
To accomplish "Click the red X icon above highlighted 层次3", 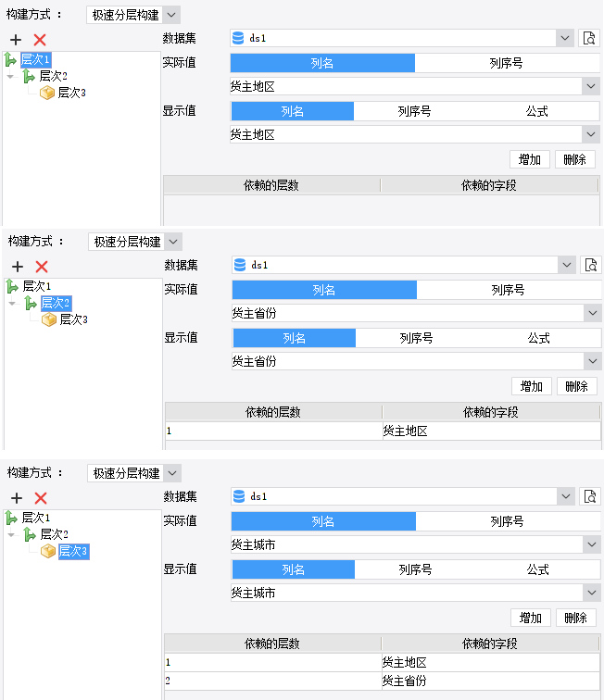I will [41, 498].
